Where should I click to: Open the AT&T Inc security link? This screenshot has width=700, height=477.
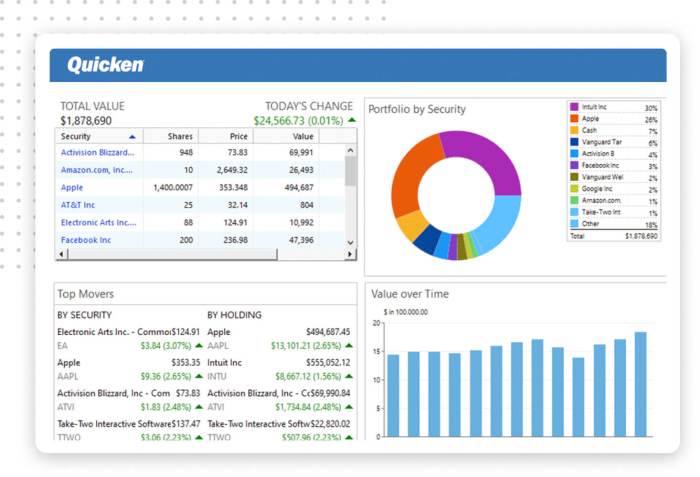[78, 205]
